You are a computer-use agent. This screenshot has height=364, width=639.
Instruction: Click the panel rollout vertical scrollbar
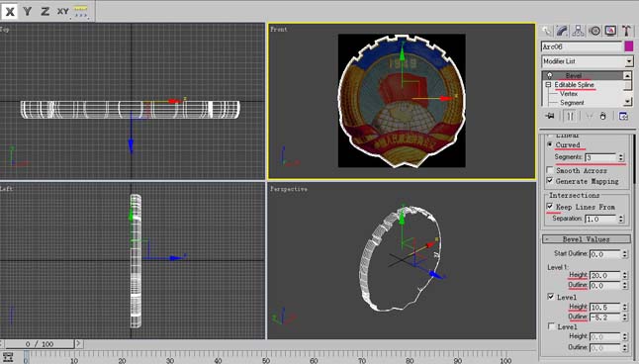coord(634,159)
